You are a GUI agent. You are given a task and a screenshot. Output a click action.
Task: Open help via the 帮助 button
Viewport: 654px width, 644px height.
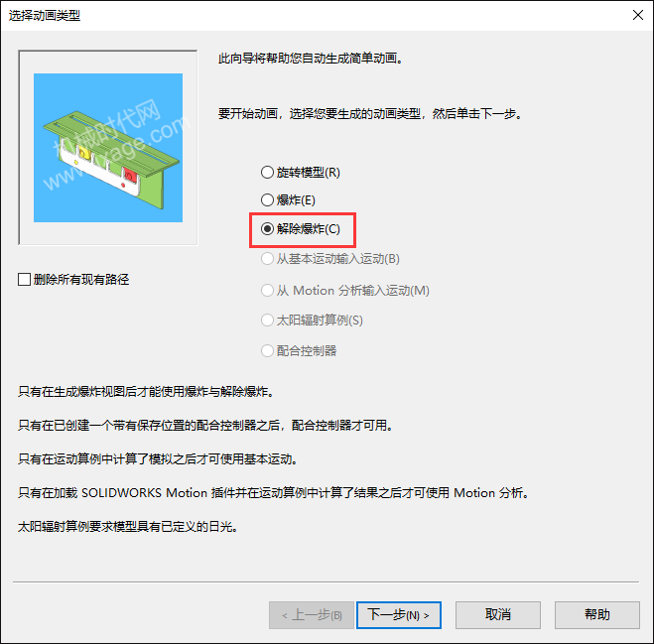(x=597, y=615)
